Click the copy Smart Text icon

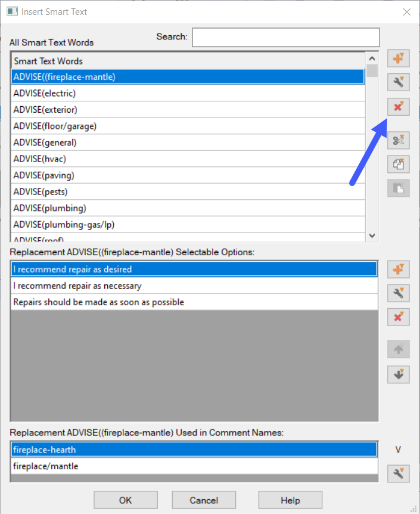399,164
